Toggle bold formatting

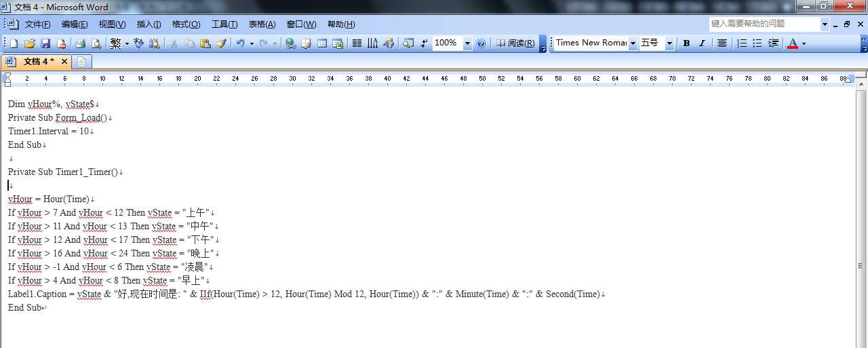(686, 43)
